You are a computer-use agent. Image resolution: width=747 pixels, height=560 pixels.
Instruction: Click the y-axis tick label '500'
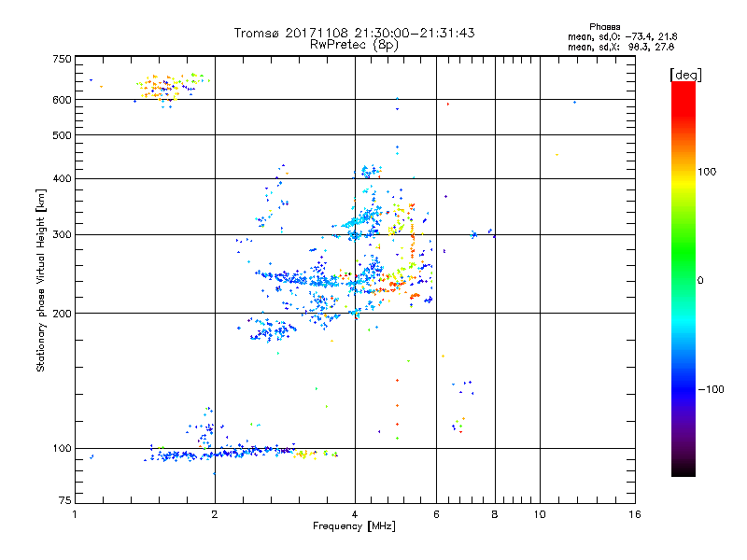(62, 135)
